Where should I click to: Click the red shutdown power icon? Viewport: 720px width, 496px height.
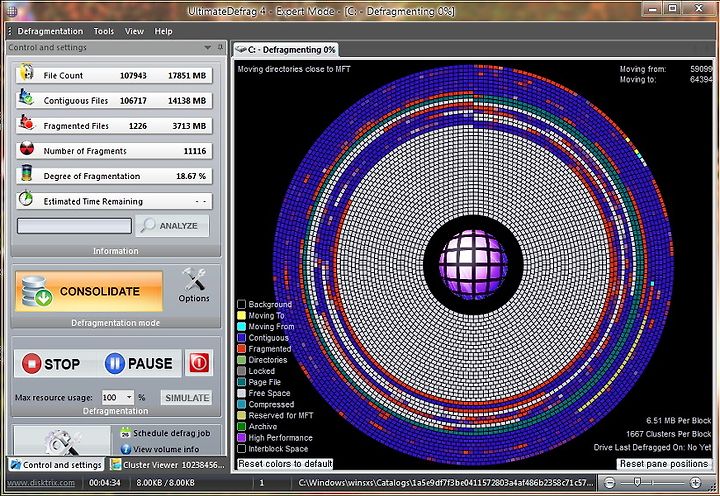[199, 363]
